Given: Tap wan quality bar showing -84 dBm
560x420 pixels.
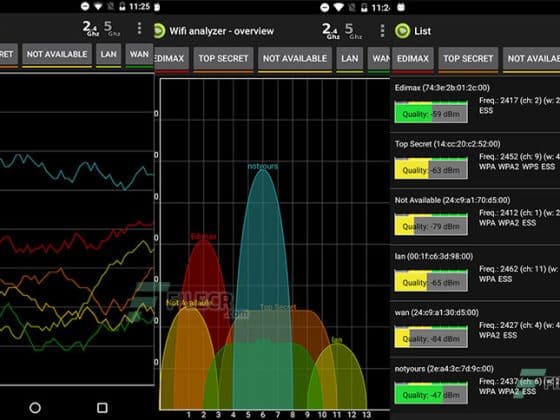Looking at the screenshot, I should pyautogui.click(x=431, y=337).
